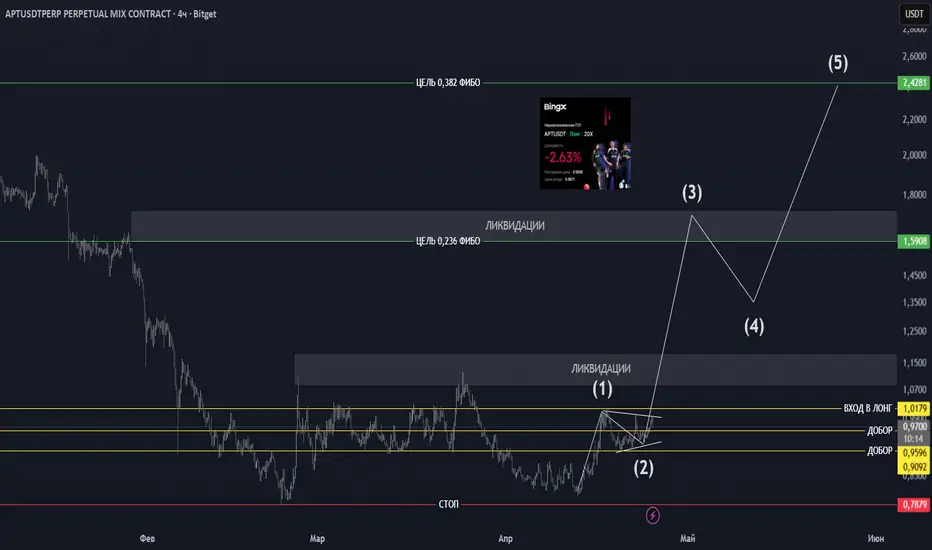Click the ВХОД В ЛОНГ label
Screen dimensions: 932x550
pyautogui.click(x=868, y=408)
